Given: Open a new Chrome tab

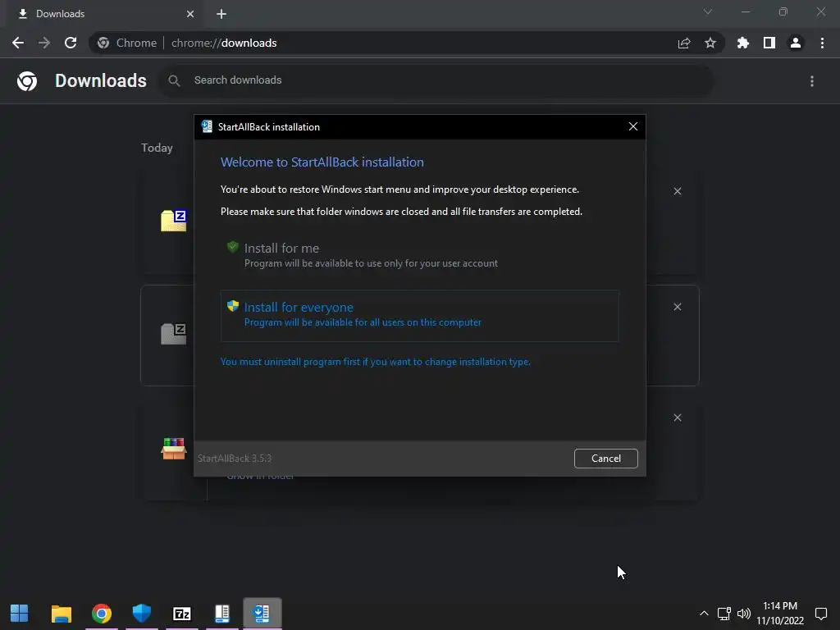Looking at the screenshot, I should point(221,14).
